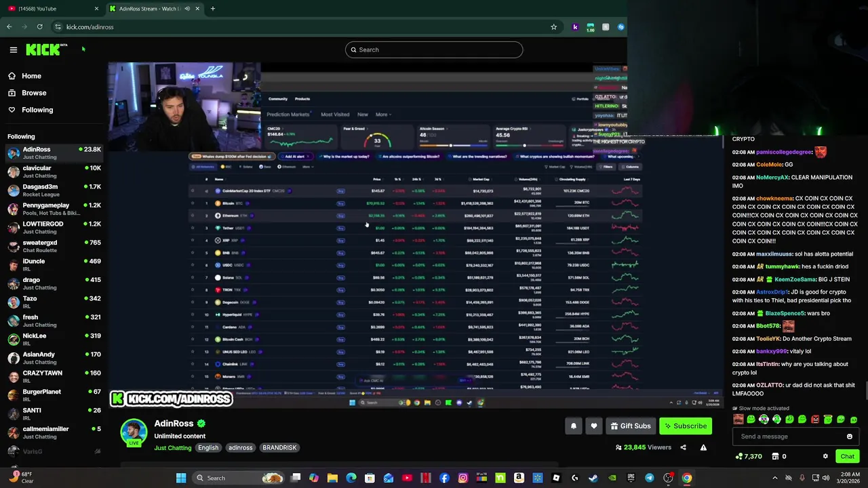Open Telegram from the taskbar
868x488 pixels.
coord(649,478)
